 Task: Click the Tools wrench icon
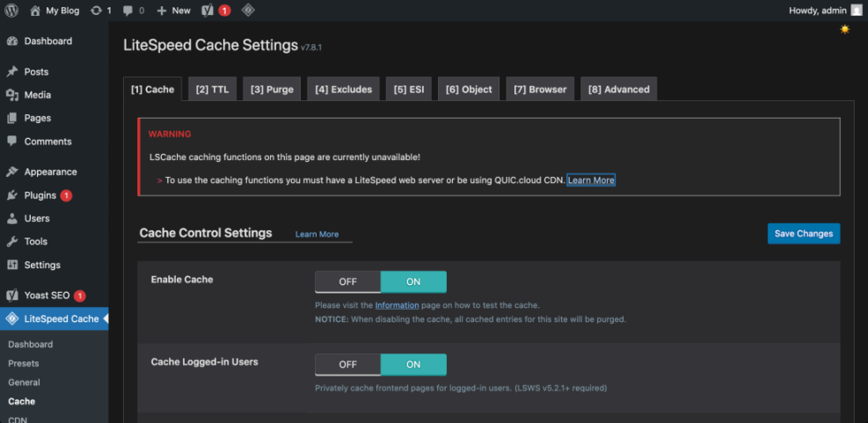[x=12, y=241]
